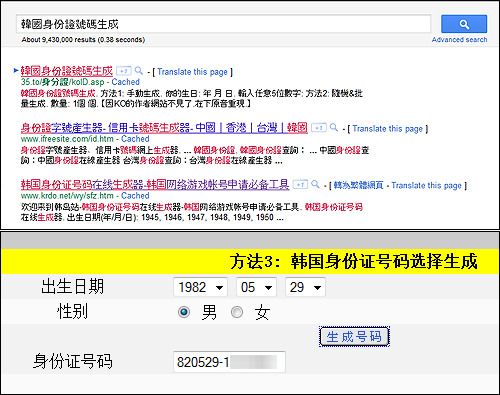This screenshot has width=500, height=395.
Task: Open the birth month dropdown showing 05
Action: point(256,287)
